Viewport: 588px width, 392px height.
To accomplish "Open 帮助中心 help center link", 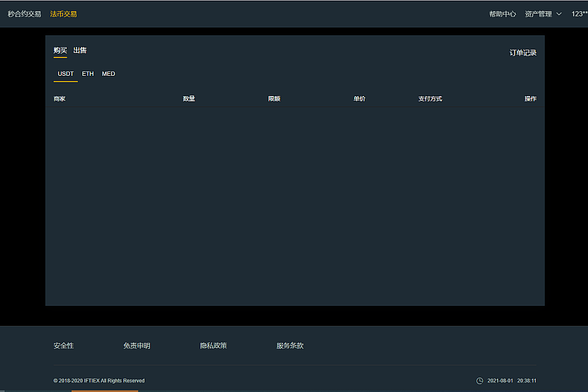I will click(x=502, y=14).
